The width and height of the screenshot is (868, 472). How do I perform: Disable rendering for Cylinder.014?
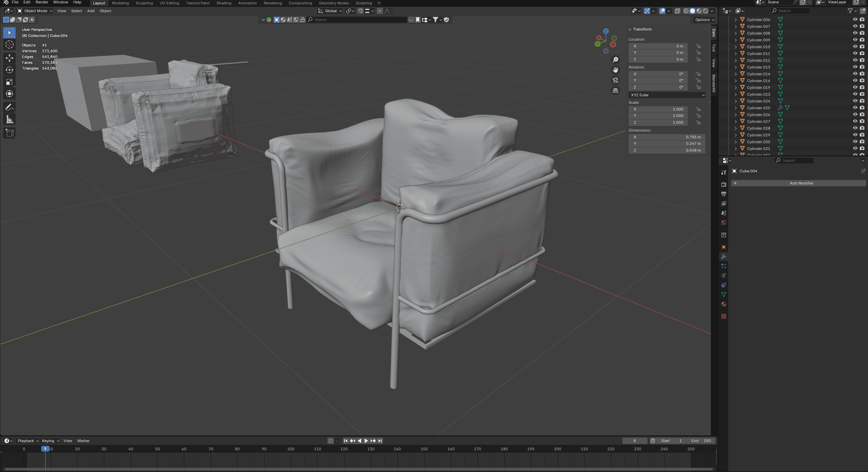point(862,74)
